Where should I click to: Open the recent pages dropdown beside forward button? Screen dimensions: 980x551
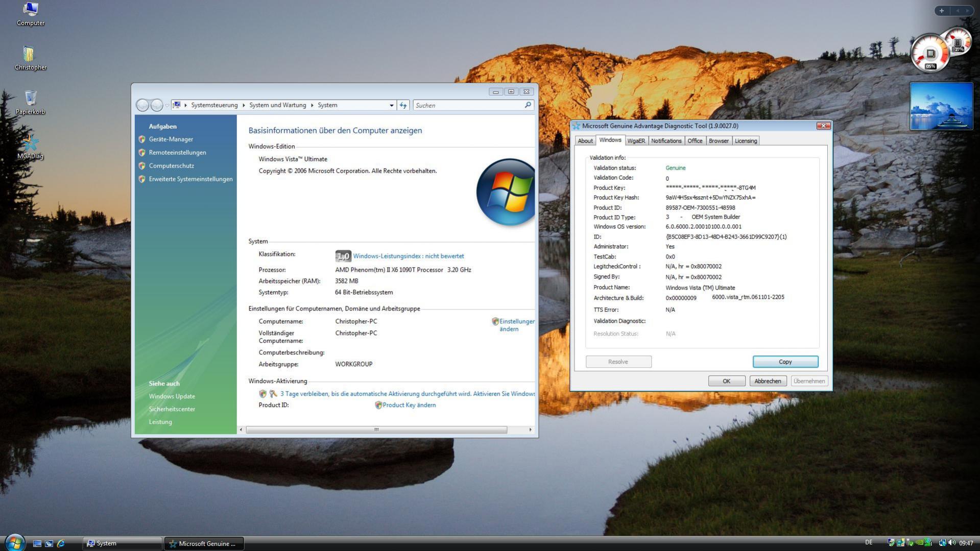[x=167, y=106]
